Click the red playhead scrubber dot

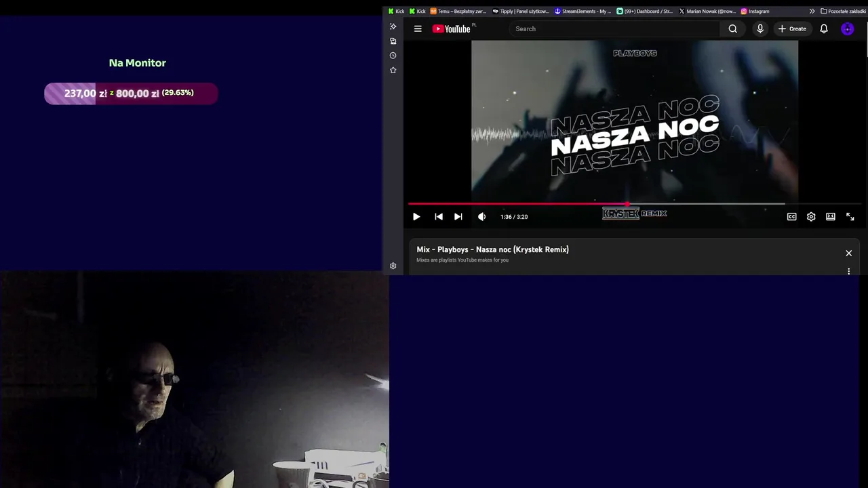[627, 203]
